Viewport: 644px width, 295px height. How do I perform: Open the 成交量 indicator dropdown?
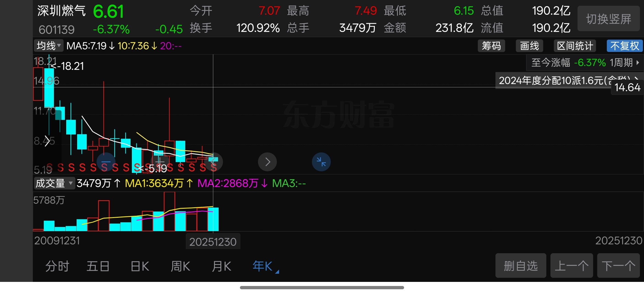pos(54,183)
